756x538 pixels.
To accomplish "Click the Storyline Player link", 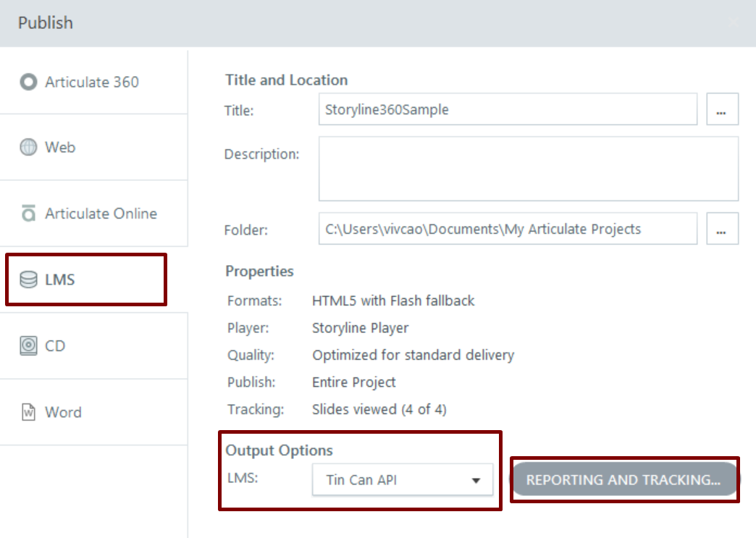I will click(x=360, y=328).
